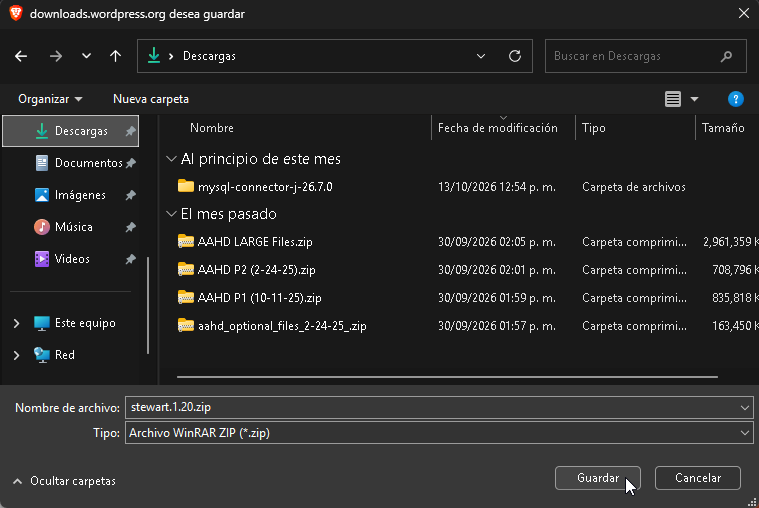The height and width of the screenshot is (508, 759).
Task: Click zip icon of AAHD P1 (10-11-25).zip
Action: (186, 297)
